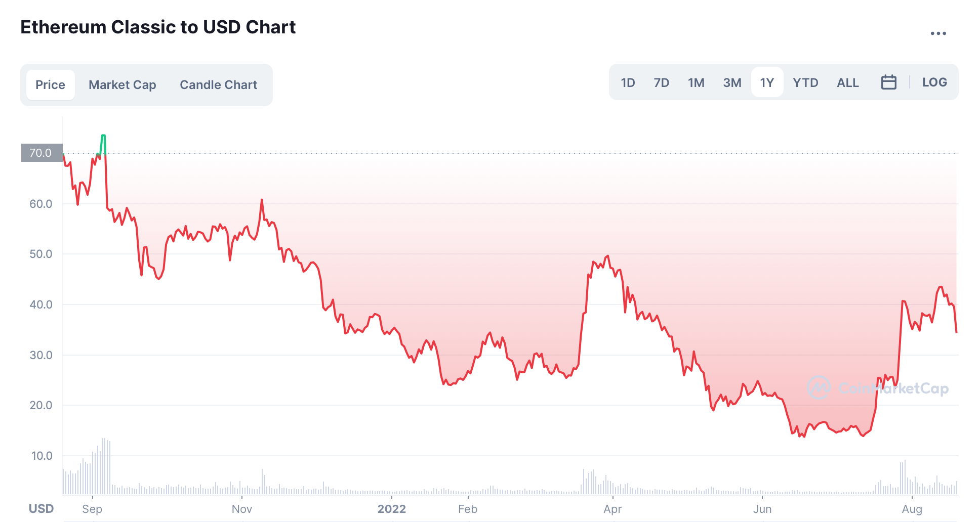Click the Ethereum Classic to USD Chart heading

tap(158, 27)
